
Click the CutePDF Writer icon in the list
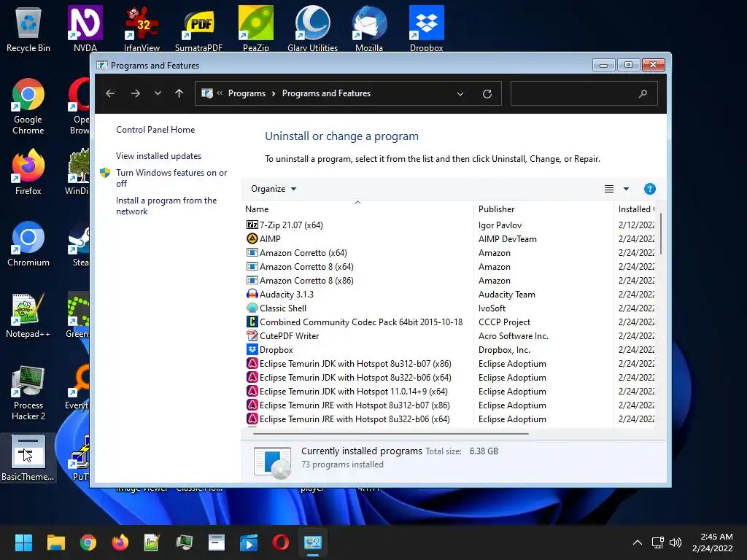point(252,335)
